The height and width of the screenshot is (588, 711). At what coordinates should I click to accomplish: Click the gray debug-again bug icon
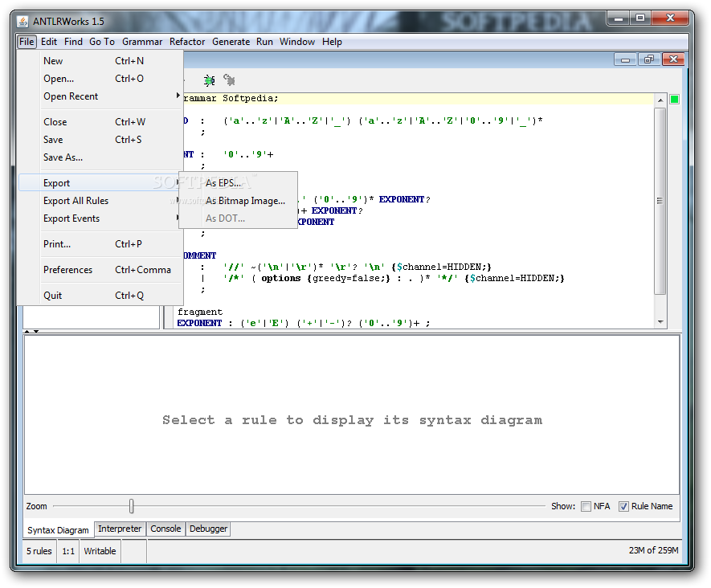pyautogui.click(x=230, y=80)
